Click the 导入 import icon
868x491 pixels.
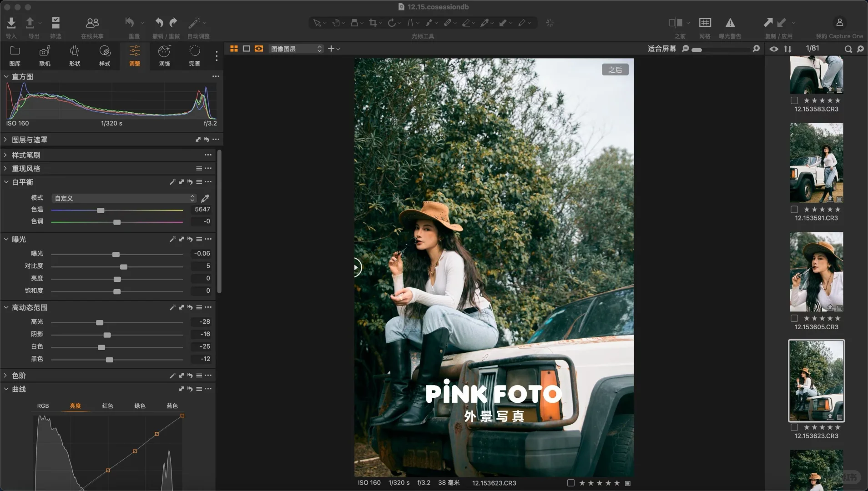pos(11,22)
